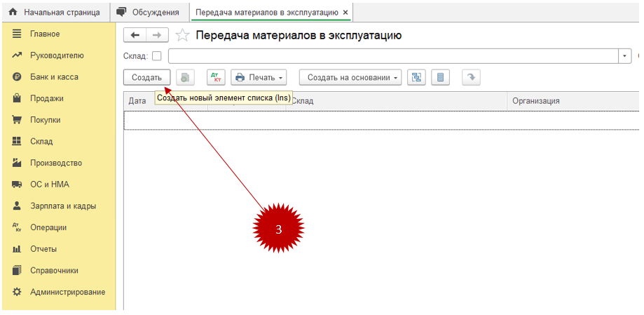Click the related documents structure icon
This screenshot has height=315, width=644.
tap(416, 77)
